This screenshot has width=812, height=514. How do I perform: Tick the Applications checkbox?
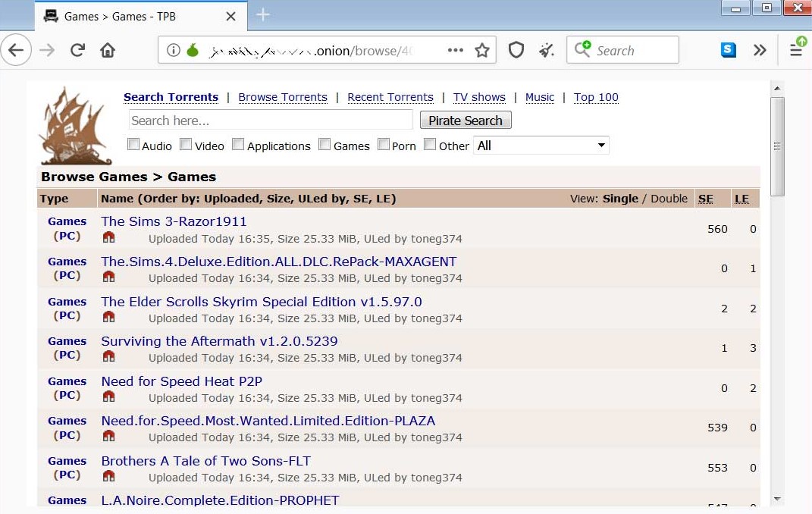coord(238,145)
